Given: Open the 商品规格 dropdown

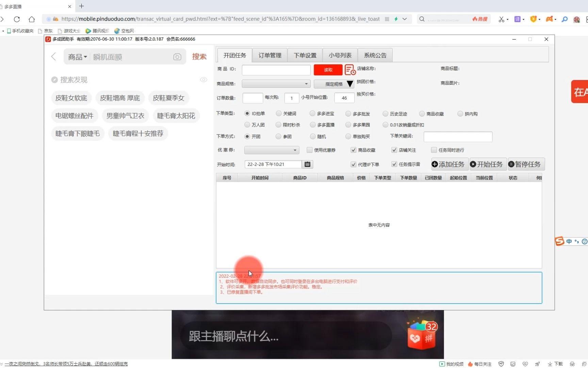Looking at the screenshot, I should click(x=305, y=83).
